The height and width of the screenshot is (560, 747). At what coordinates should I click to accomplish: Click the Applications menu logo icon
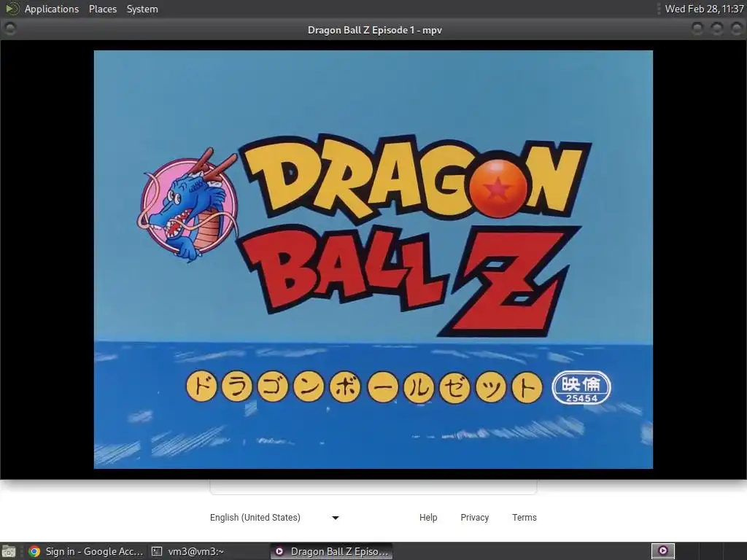point(12,9)
